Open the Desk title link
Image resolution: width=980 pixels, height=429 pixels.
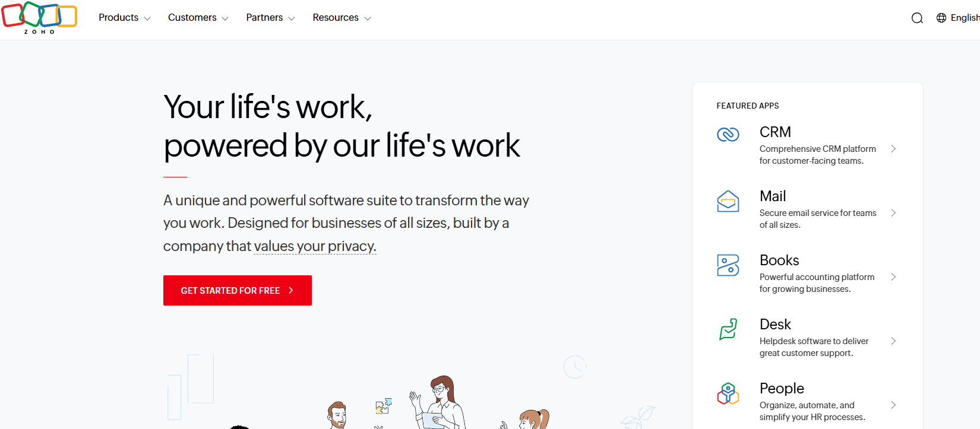(x=775, y=324)
